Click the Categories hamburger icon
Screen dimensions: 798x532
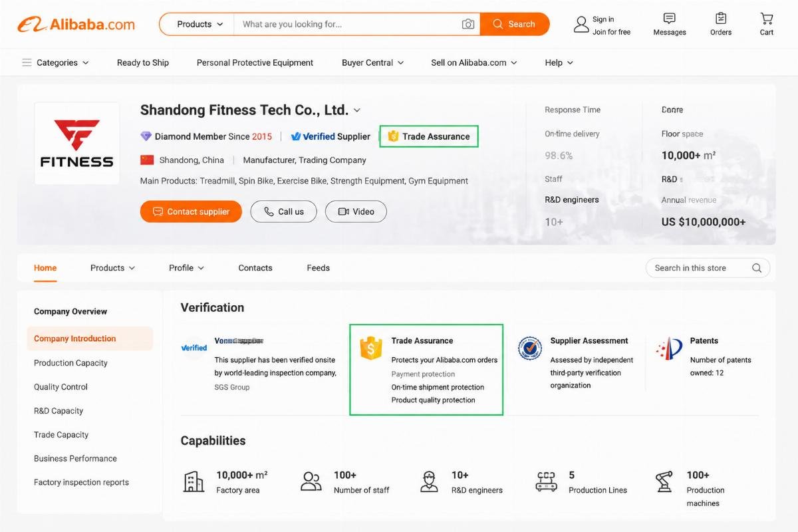[x=27, y=63]
